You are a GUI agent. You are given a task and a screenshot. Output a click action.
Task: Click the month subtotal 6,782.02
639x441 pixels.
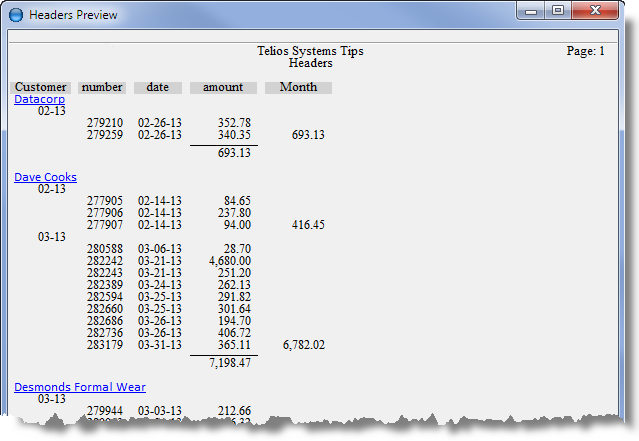point(304,345)
